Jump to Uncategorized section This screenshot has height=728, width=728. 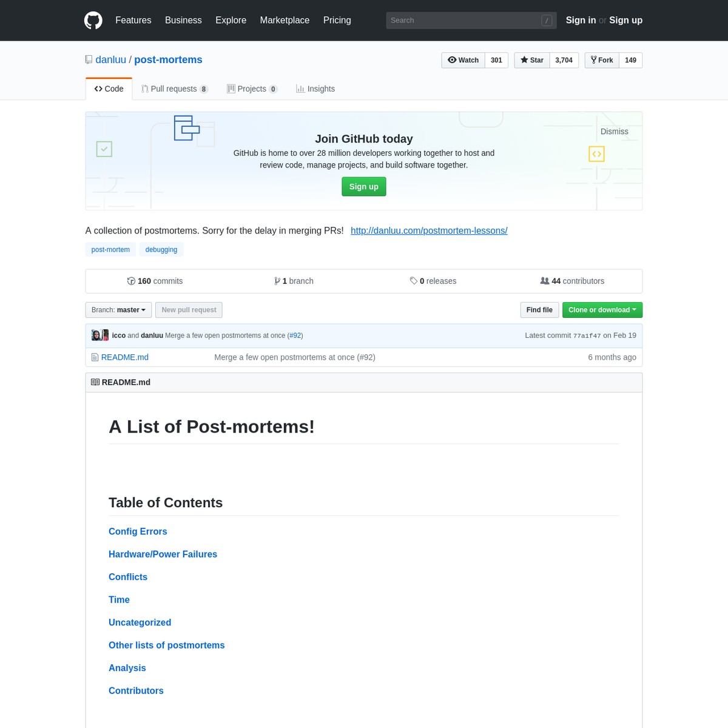pos(140,622)
